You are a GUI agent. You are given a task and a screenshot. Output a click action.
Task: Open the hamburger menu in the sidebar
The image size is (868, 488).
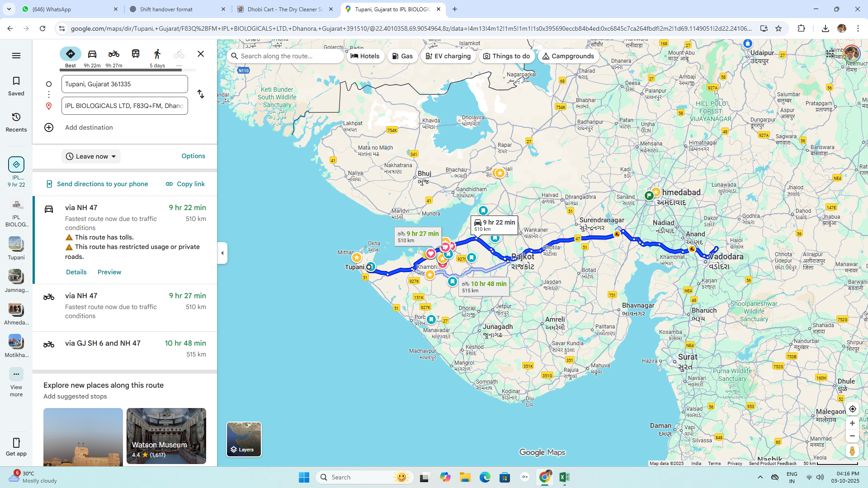click(16, 56)
